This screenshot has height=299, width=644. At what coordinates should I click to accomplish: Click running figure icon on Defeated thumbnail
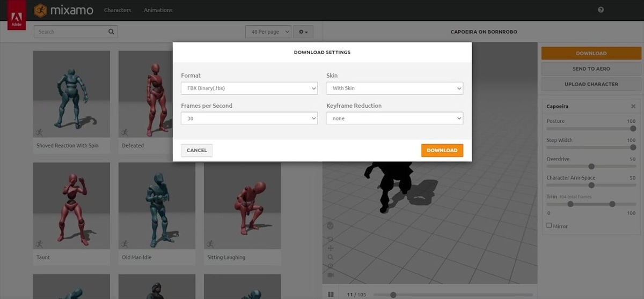[125, 132]
